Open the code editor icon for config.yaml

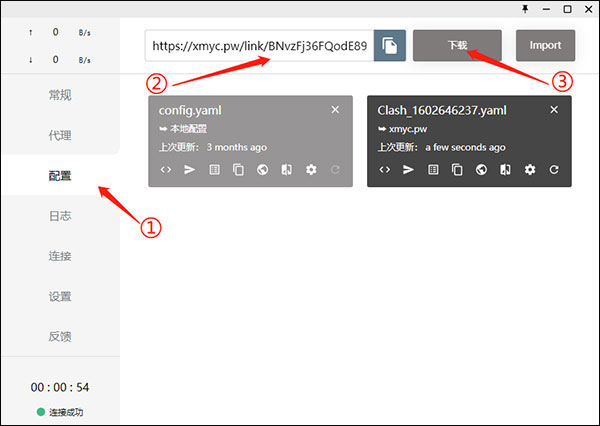coord(166,170)
